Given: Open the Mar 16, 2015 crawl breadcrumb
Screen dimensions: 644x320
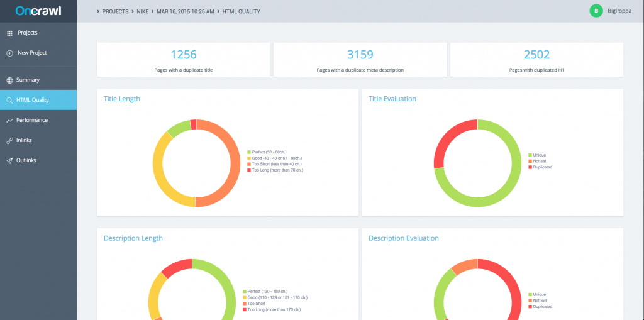Looking at the screenshot, I should [186, 11].
